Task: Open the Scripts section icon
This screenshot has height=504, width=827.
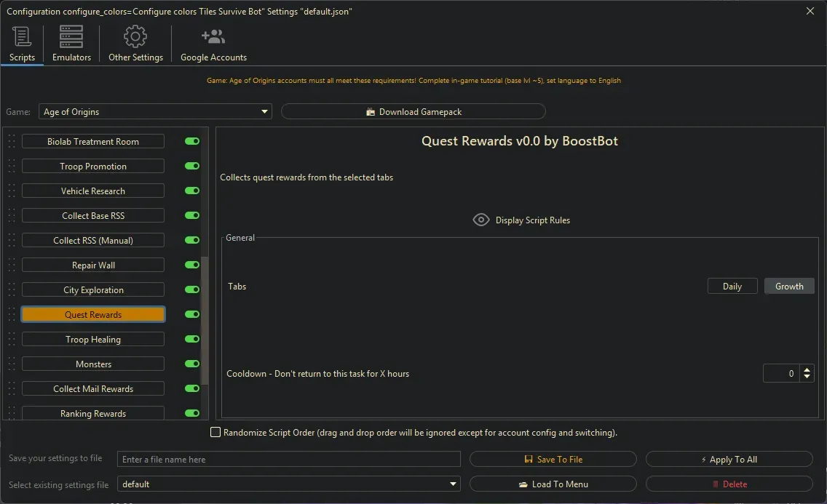Action: (x=22, y=36)
